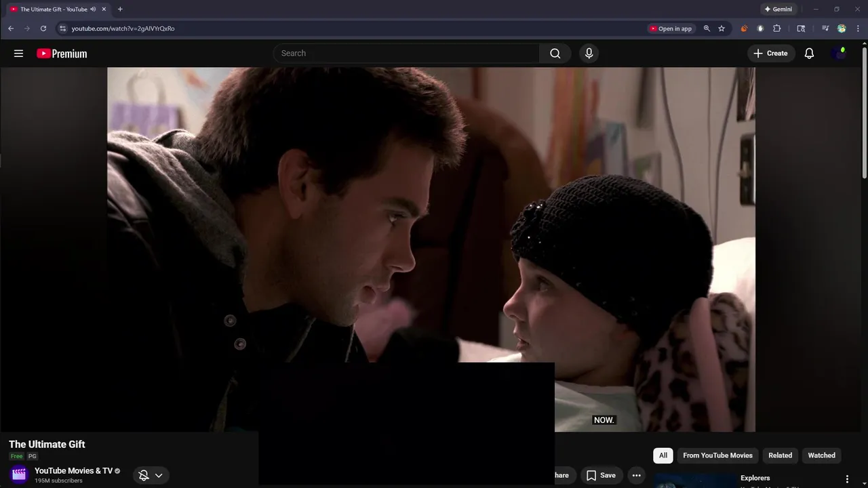Image resolution: width=868 pixels, height=488 pixels.
Task: Click the browser address bar URL
Action: (123, 28)
